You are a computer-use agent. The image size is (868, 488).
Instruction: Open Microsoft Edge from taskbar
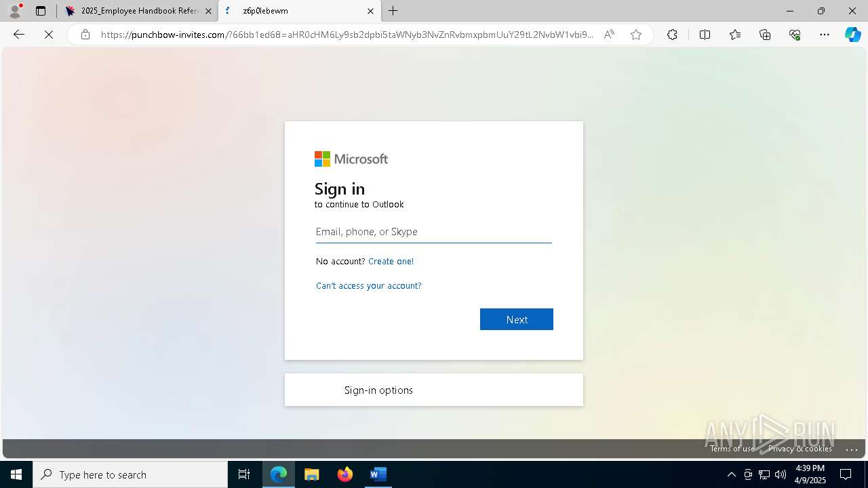click(279, 474)
